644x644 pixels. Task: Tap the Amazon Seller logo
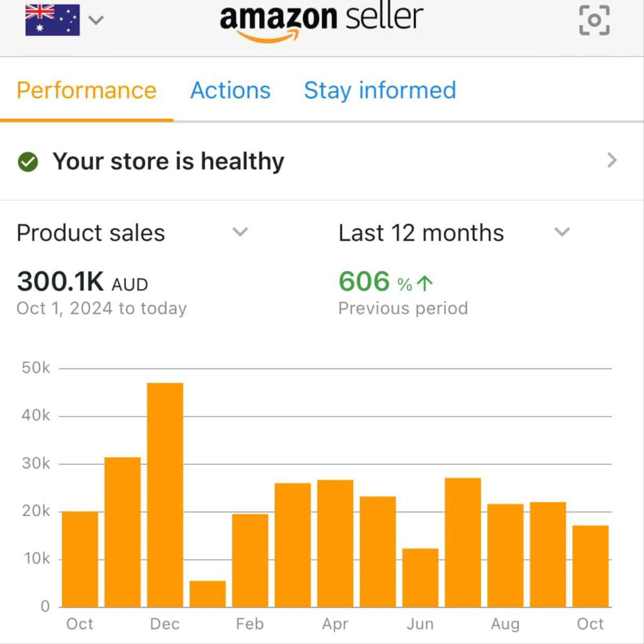[321, 21]
